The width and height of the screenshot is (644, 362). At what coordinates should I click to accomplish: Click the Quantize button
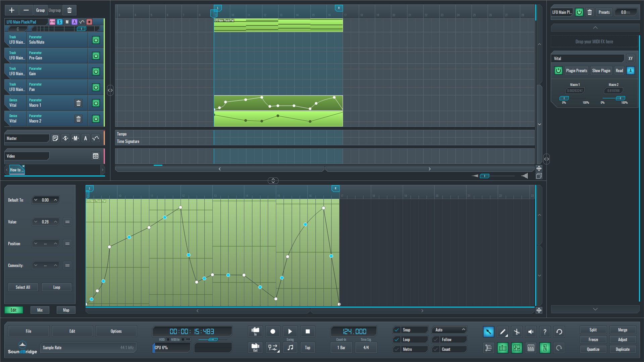(x=593, y=349)
